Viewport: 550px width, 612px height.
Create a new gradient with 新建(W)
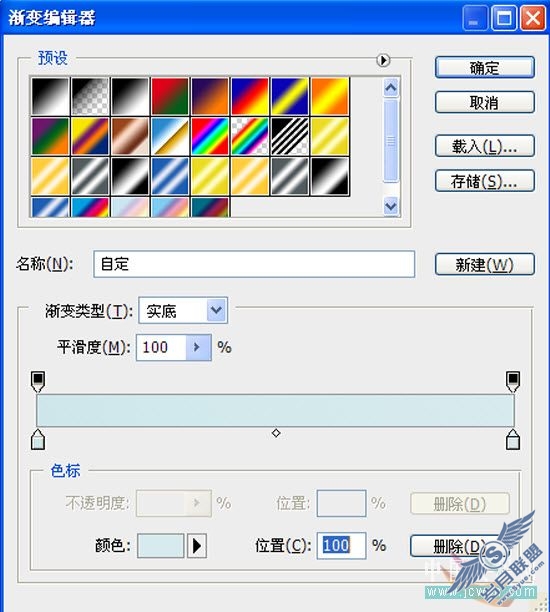484,265
